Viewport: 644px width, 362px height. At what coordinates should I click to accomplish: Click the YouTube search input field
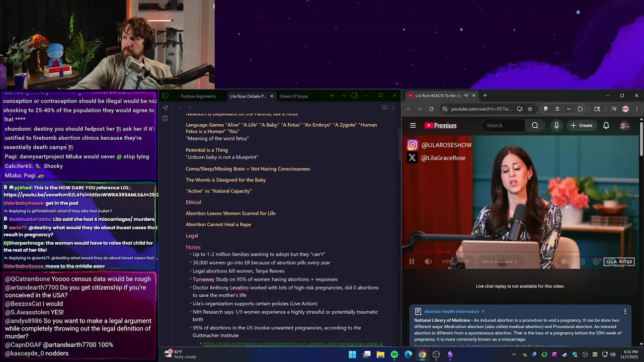coord(503,126)
